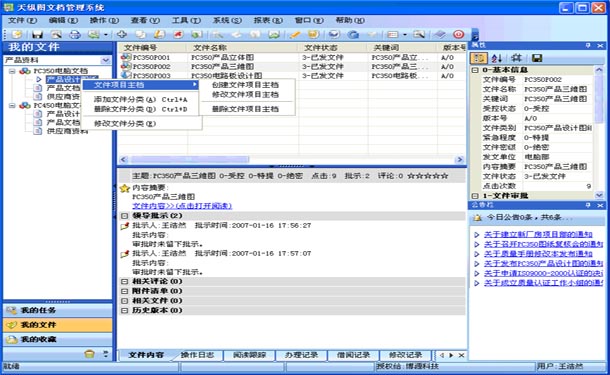The width and height of the screenshot is (610, 375).
Task: Click the blue globe refresh icon in toolbar
Action: 353,35
